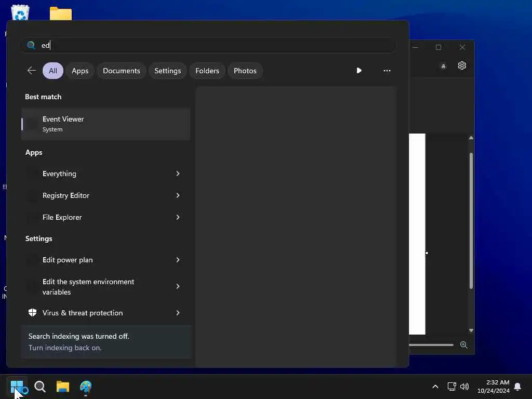This screenshot has width=532, height=399.
Task: Click the zoom slider in background window
Action: [x=431, y=345]
